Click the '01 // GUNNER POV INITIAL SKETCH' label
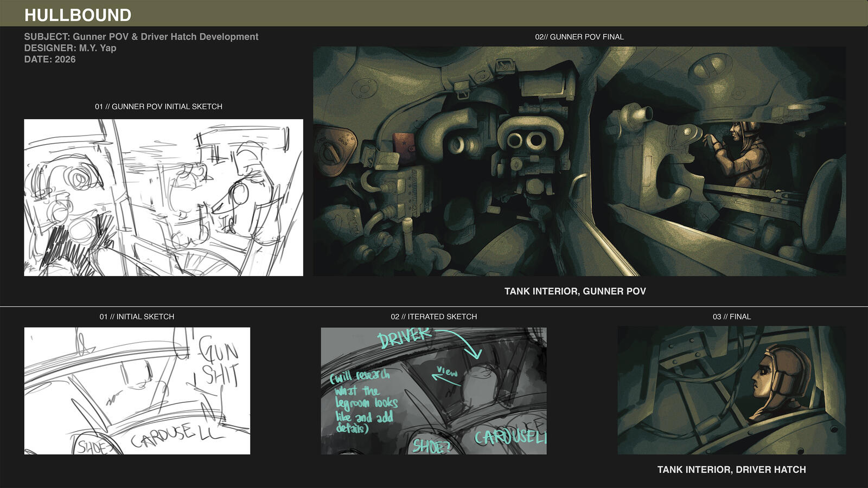Screen dimensions: 868x488 pos(158,106)
